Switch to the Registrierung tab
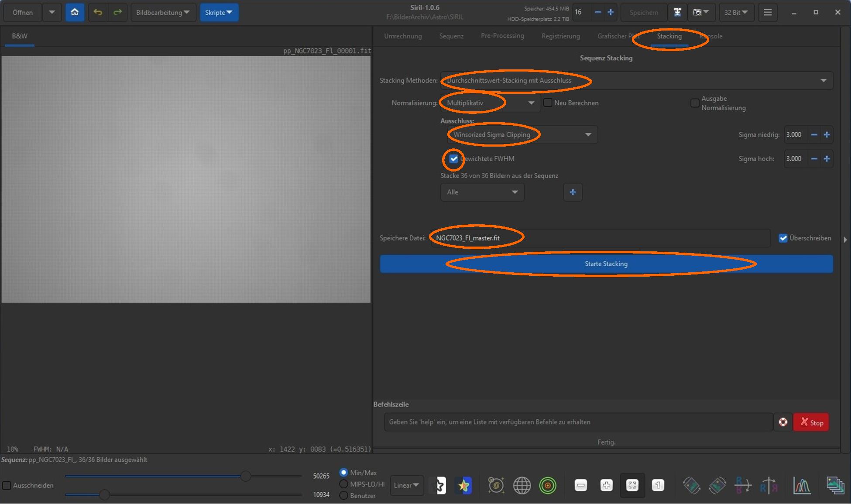Image resolution: width=851 pixels, height=504 pixels. [560, 36]
